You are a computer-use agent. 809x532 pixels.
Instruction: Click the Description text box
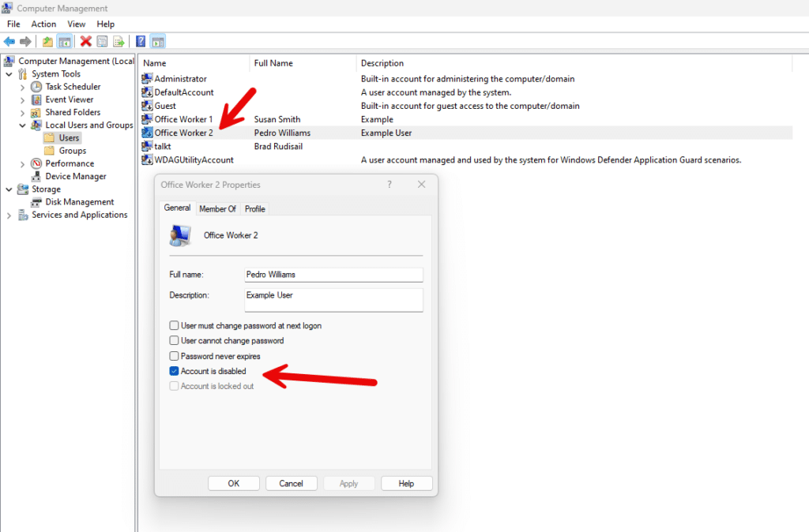(333, 300)
